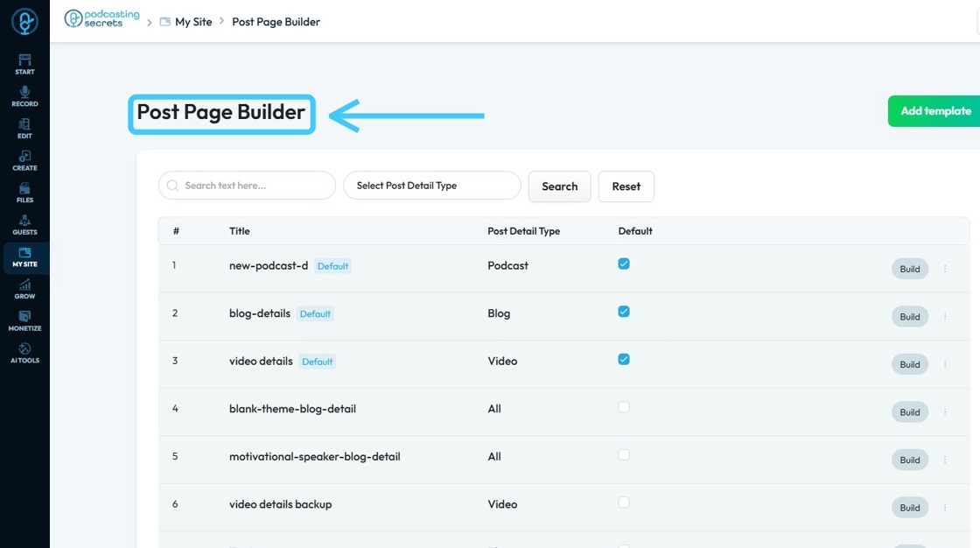
Task: Uncheck Default for blog-details template
Action: tap(624, 312)
